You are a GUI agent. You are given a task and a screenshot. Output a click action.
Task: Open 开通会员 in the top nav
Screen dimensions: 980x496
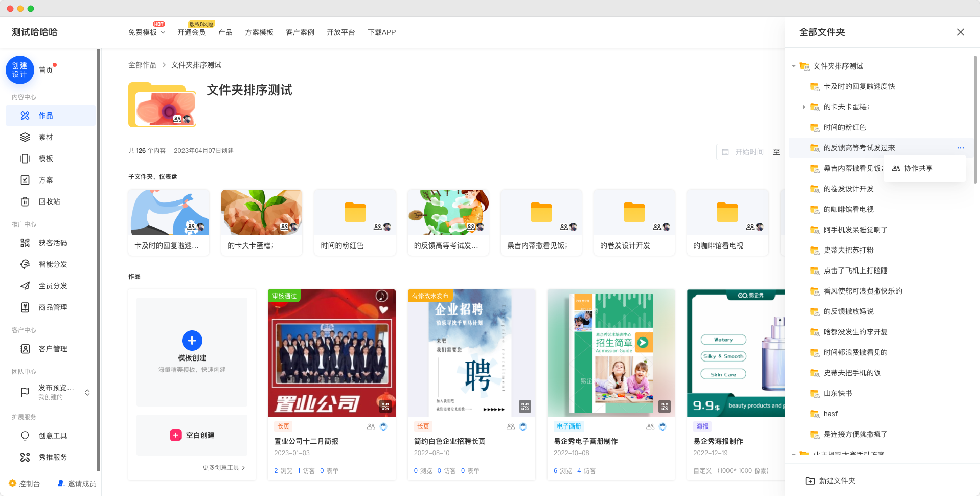coord(192,32)
